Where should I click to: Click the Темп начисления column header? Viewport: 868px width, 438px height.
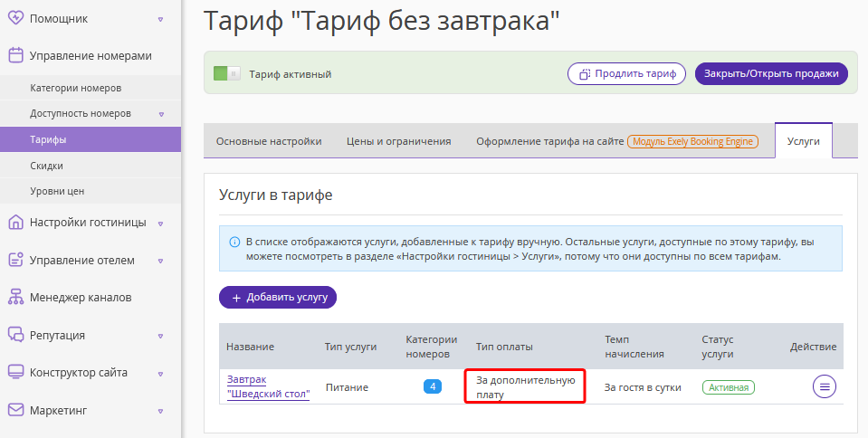coord(634,347)
